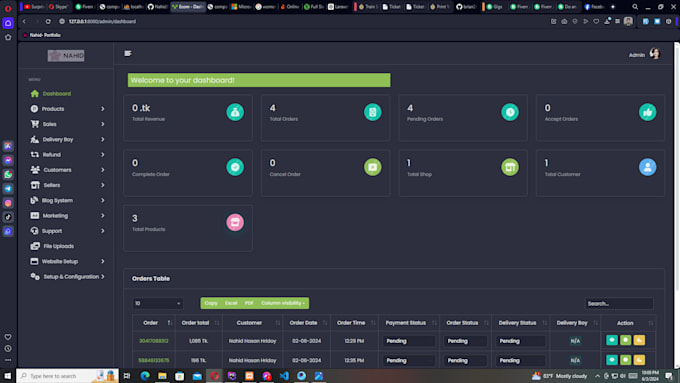Open the rows-per-page dropdown showing 10

[157, 304]
